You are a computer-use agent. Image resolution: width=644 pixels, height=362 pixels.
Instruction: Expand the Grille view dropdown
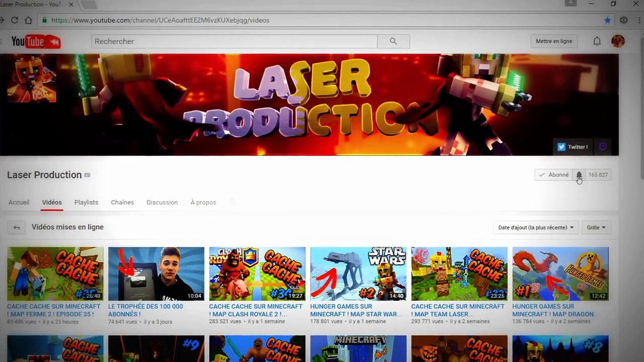pyautogui.click(x=596, y=227)
